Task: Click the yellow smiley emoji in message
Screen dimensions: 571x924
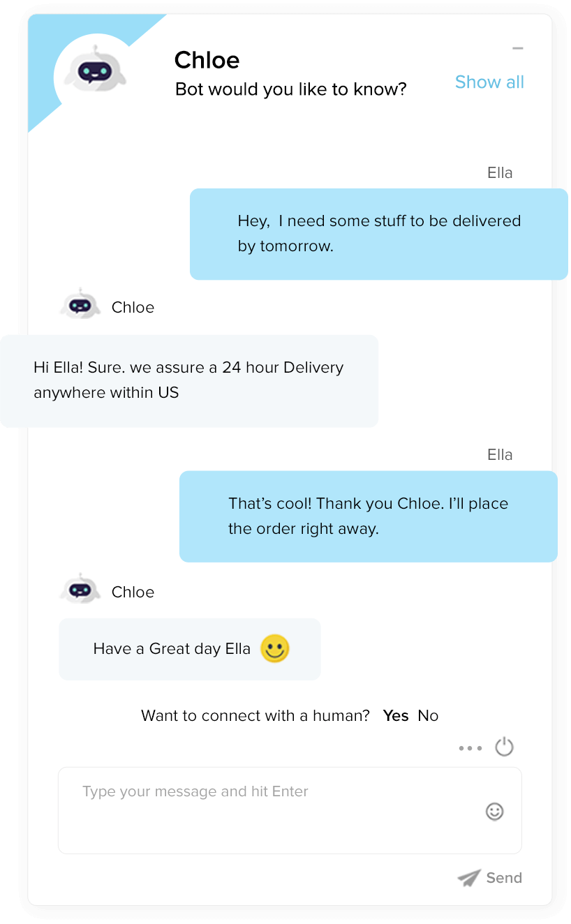Action: [274, 648]
